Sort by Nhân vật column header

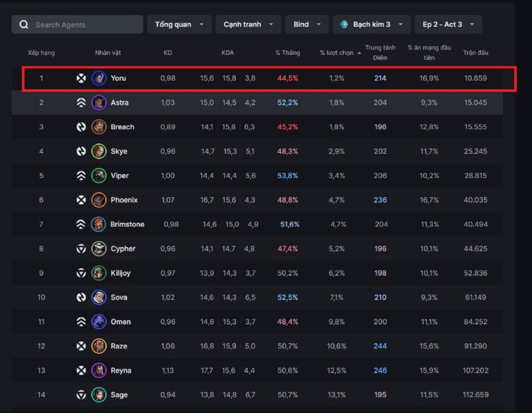coord(108,52)
